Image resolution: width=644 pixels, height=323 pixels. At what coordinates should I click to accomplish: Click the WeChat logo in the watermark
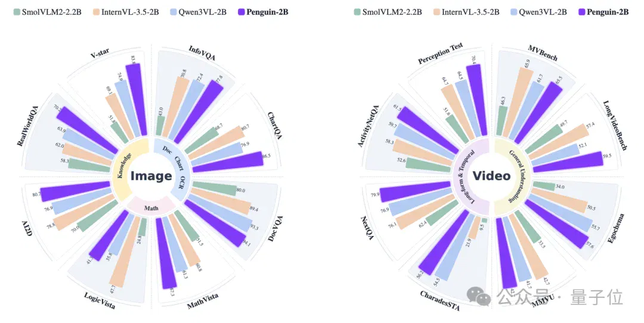(x=478, y=296)
